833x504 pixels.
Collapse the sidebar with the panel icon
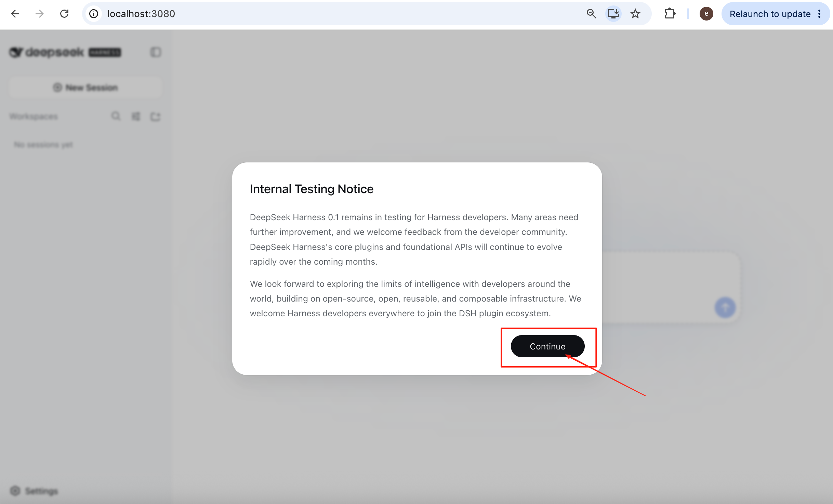click(x=156, y=52)
